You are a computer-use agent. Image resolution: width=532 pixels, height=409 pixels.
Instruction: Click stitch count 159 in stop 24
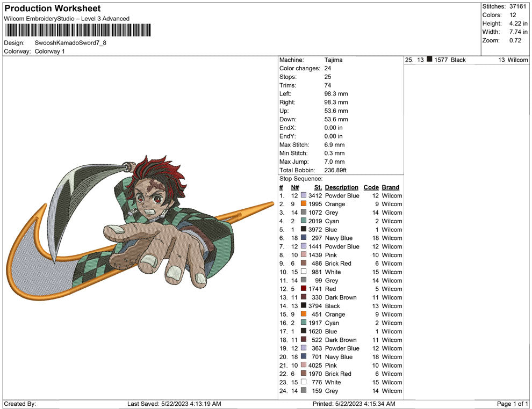(x=317, y=391)
